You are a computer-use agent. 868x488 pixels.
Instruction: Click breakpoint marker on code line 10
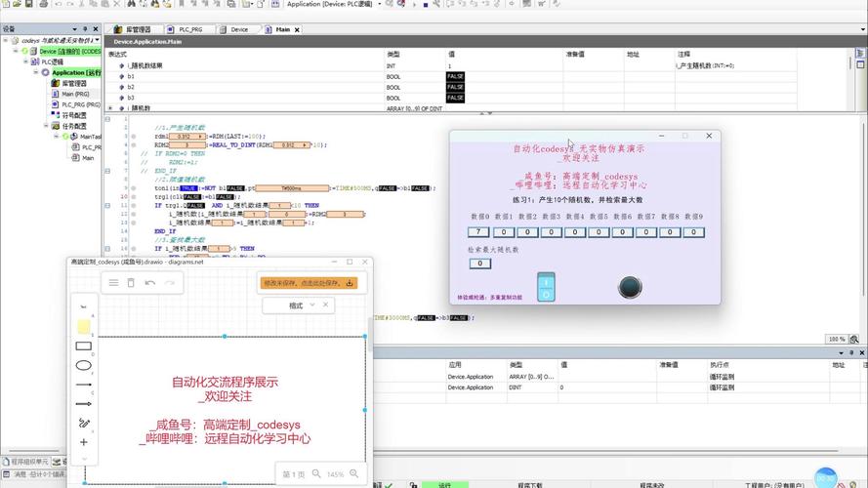pyautogui.click(x=134, y=197)
